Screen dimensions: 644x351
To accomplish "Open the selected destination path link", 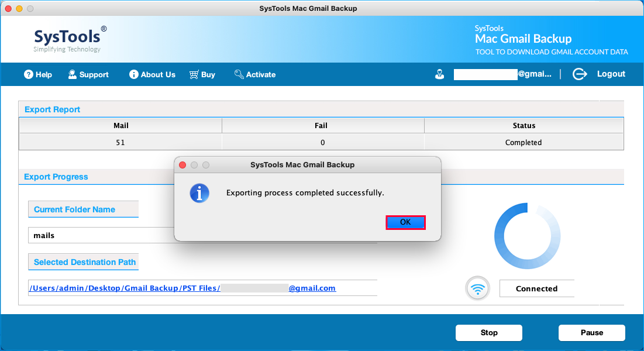I will 182,288.
